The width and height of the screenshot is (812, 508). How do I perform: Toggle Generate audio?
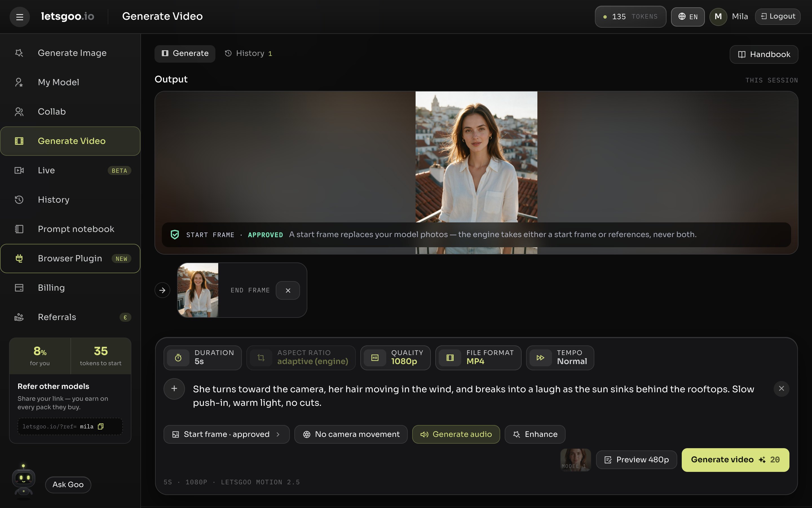coord(456,434)
